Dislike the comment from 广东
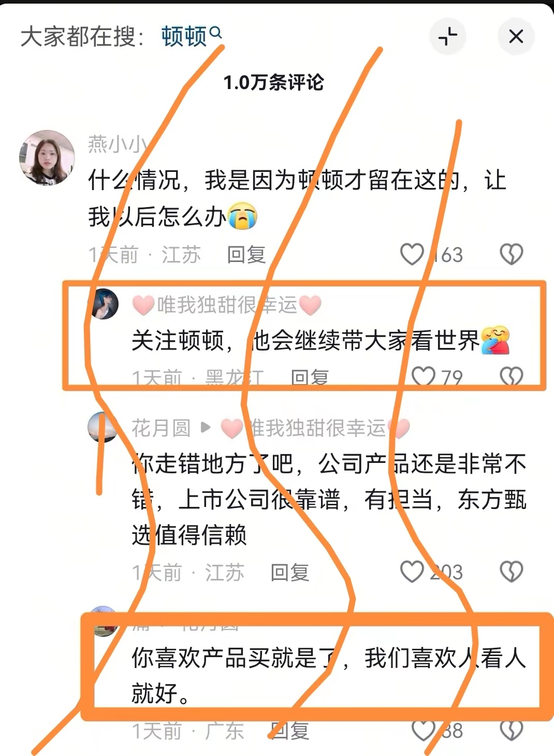The height and width of the screenshot is (756, 554). click(512, 730)
